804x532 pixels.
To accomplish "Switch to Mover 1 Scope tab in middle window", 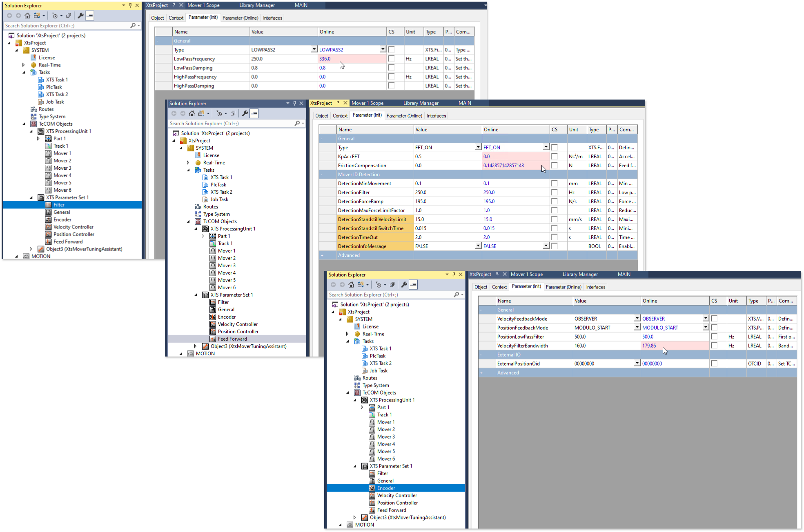I will pyautogui.click(x=367, y=103).
